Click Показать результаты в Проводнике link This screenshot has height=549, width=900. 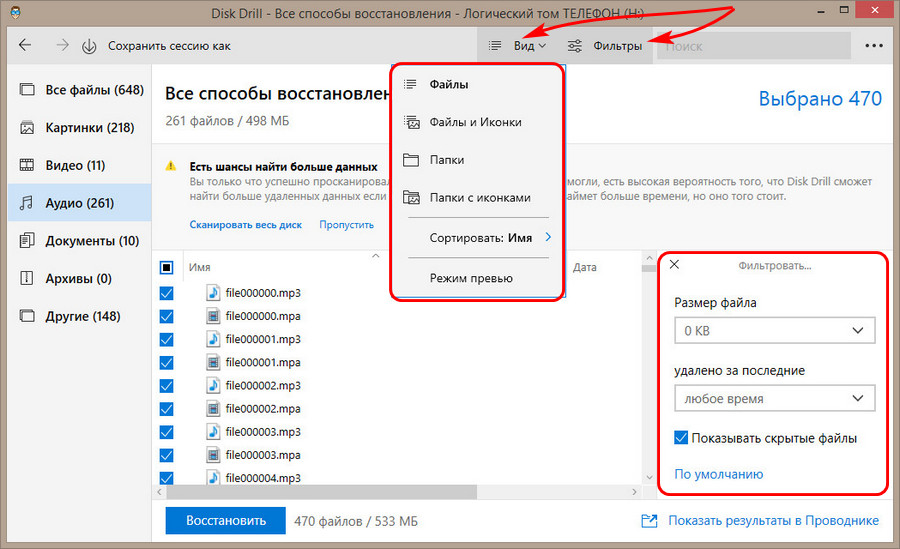pos(773,521)
